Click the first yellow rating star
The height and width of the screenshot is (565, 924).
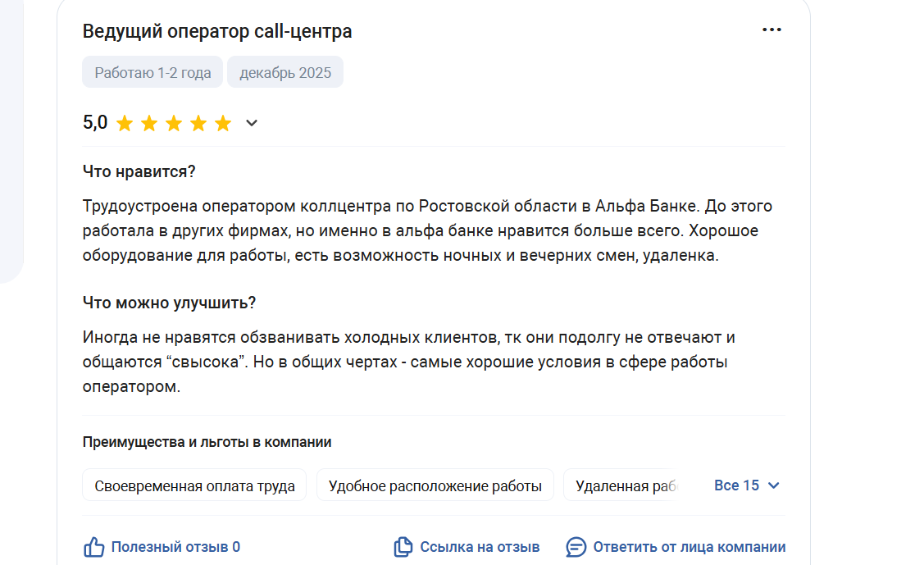[125, 124]
